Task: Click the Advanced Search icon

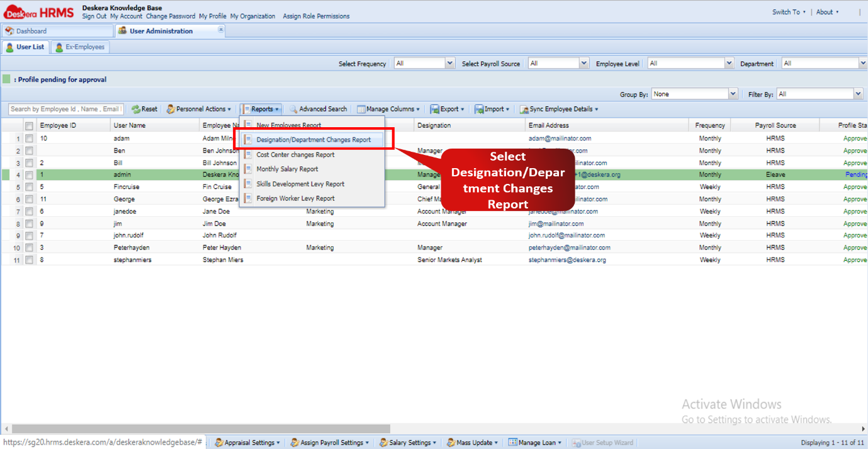Action: [x=318, y=108]
